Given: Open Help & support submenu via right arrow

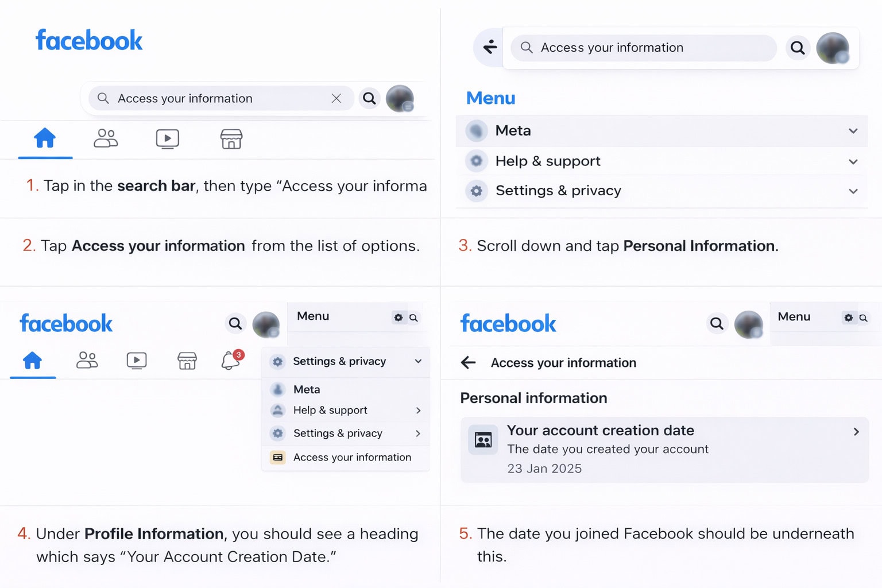Looking at the screenshot, I should [x=418, y=411].
